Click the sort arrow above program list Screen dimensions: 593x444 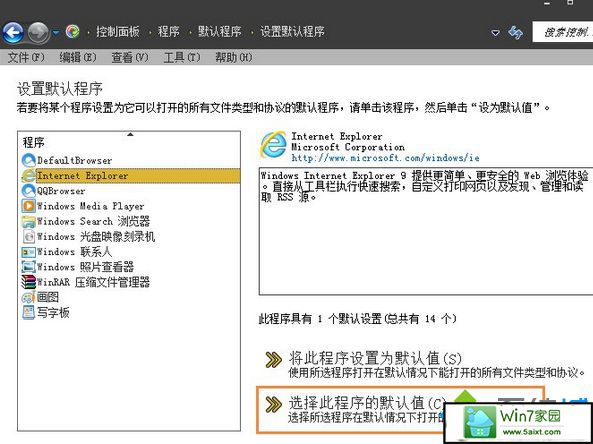point(130,134)
